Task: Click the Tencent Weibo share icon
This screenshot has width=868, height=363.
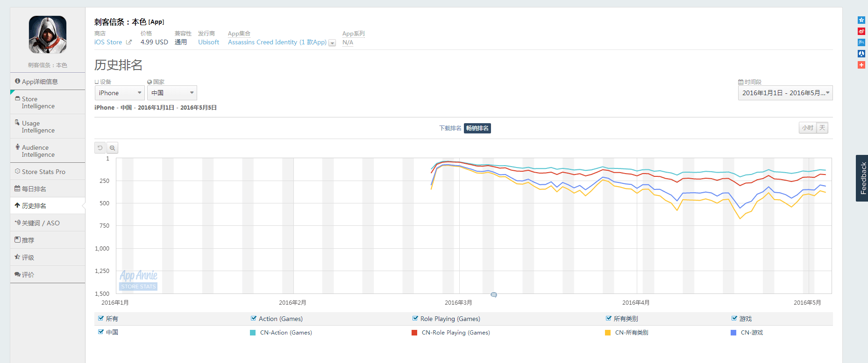Action: [x=861, y=42]
